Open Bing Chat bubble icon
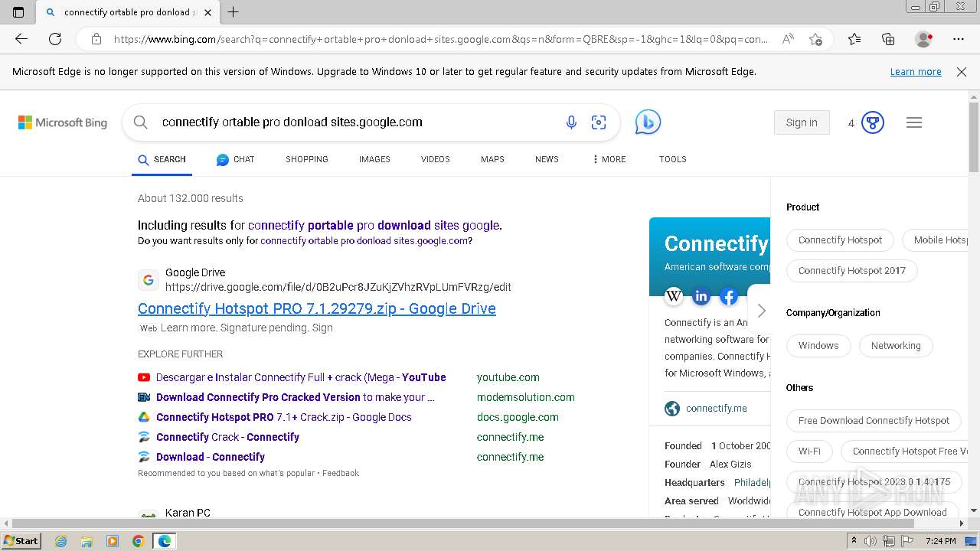The height and width of the screenshot is (551, 980). [x=648, y=122]
